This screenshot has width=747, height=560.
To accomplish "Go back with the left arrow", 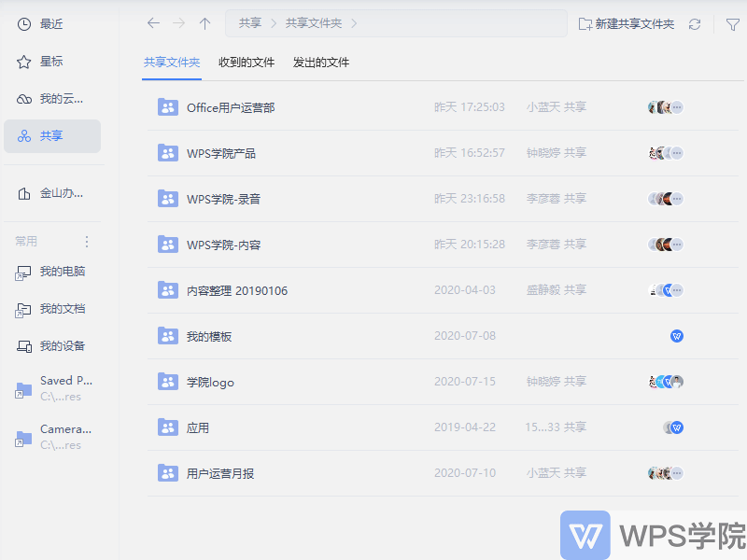I will click(x=153, y=23).
